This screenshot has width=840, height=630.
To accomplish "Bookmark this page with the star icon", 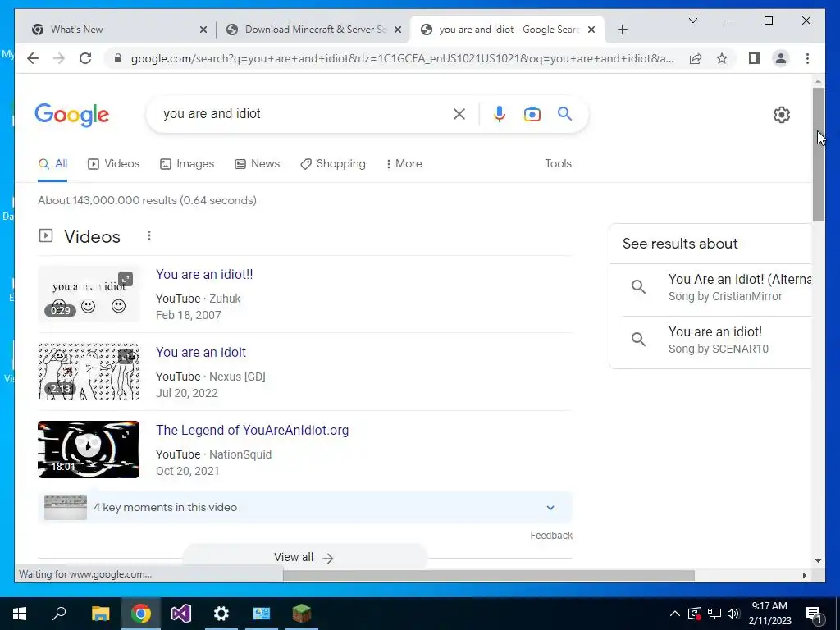I will click(x=722, y=58).
